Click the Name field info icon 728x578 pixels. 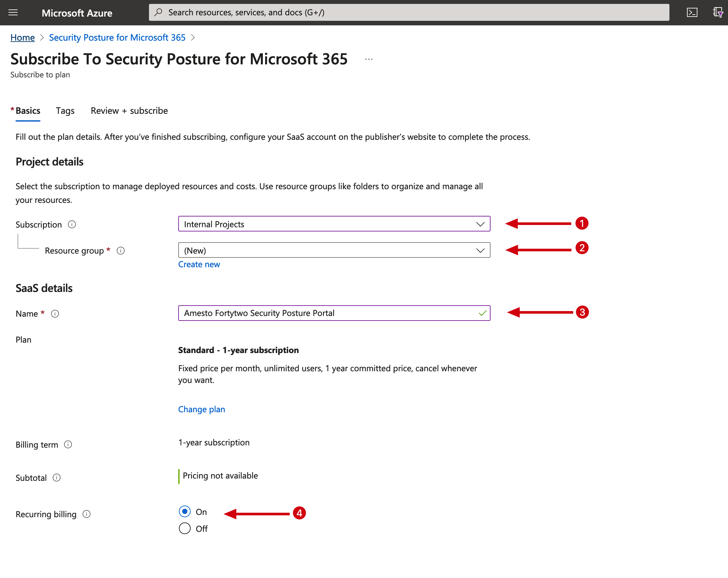(55, 314)
